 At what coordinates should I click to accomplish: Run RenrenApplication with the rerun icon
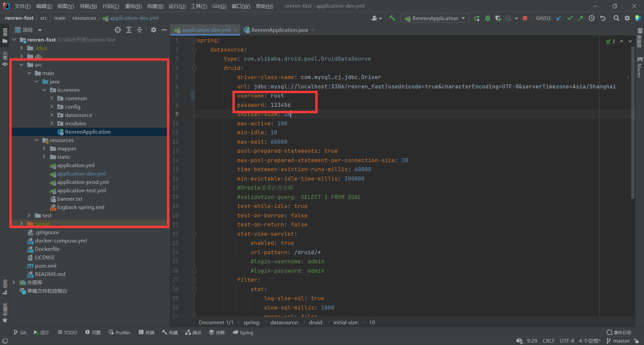point(477,18)
